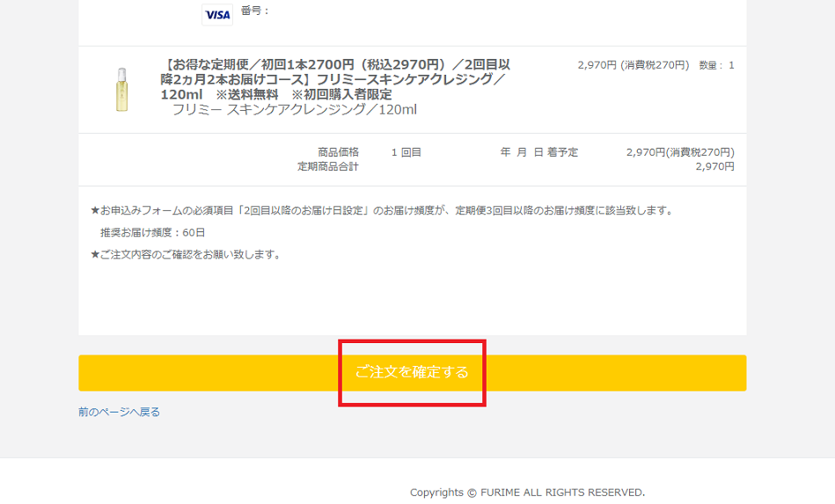The width and height of the screenshot is (835, 504).
Task: Click the フリミー スキンケアクレンジング／120ml subtitle
Action: tap(295, 110)
